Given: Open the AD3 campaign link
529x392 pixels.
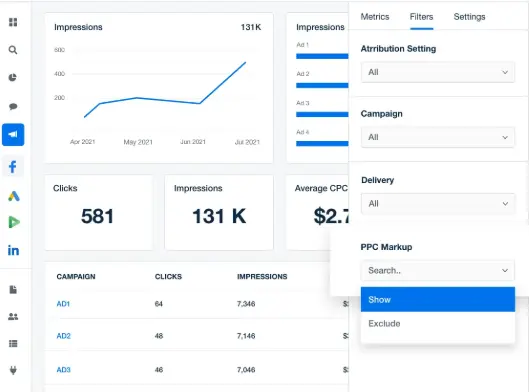Looking at the screenshot, I should (x=63, y=370).
